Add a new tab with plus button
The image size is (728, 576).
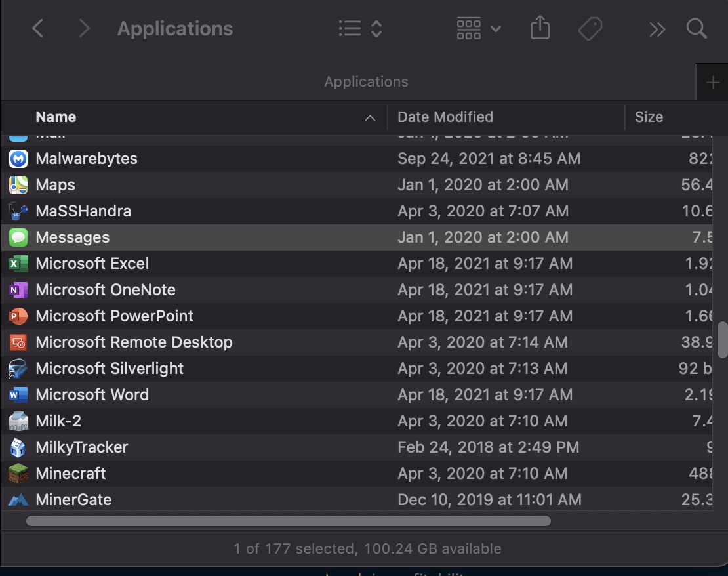pyautogui.click(x=712, y=83)
